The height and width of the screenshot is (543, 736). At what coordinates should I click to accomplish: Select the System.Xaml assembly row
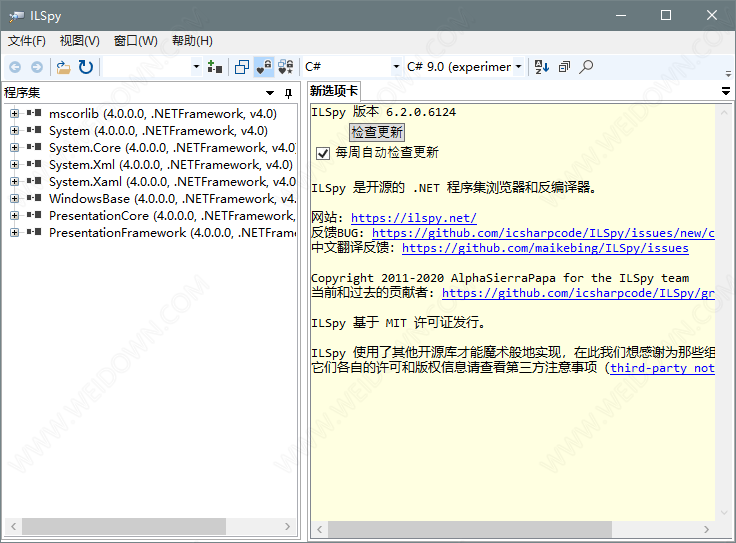click(x=172, y=181)
